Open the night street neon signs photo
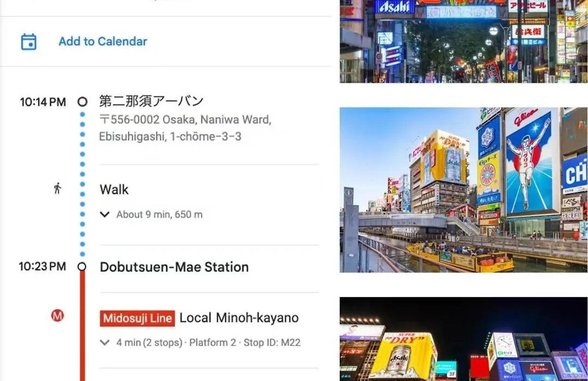The image size is (588, 381). pos(463,41)
